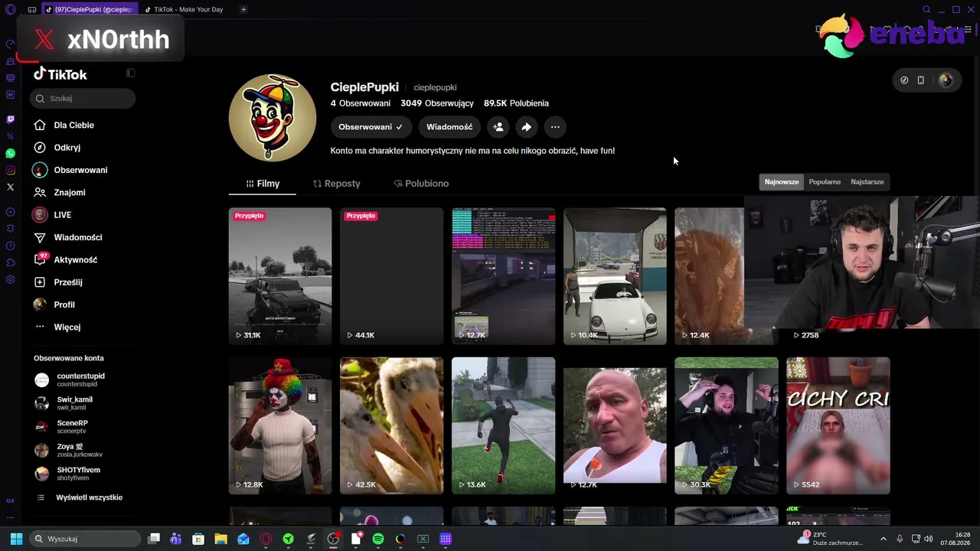Open the three-dot profile options menu
Image resolution: width=980 pixels, height=551 pixels.
(x=555, y=127)
